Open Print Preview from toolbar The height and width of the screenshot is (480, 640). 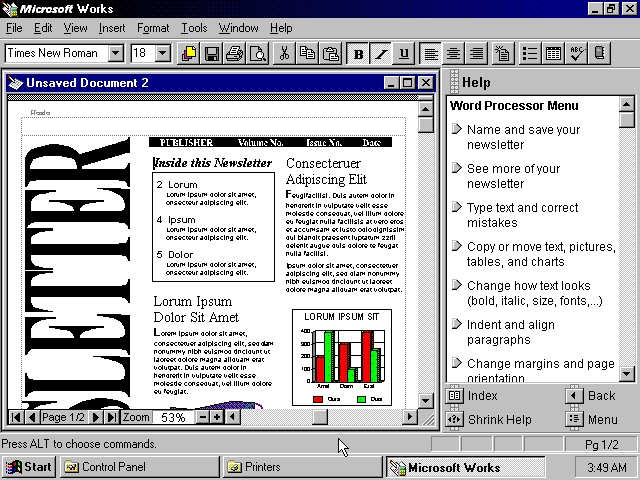(x=258, y=53)
